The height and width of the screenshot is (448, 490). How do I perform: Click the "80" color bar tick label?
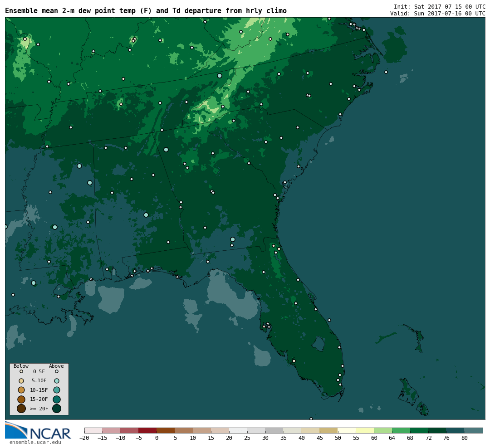pyautogui.click(x=465, y=438)
